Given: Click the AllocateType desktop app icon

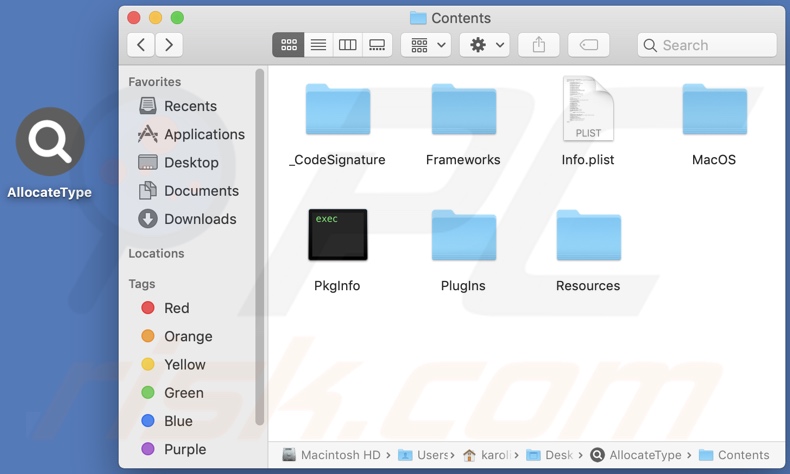Looking at the screenshot, I should [50, 143].
